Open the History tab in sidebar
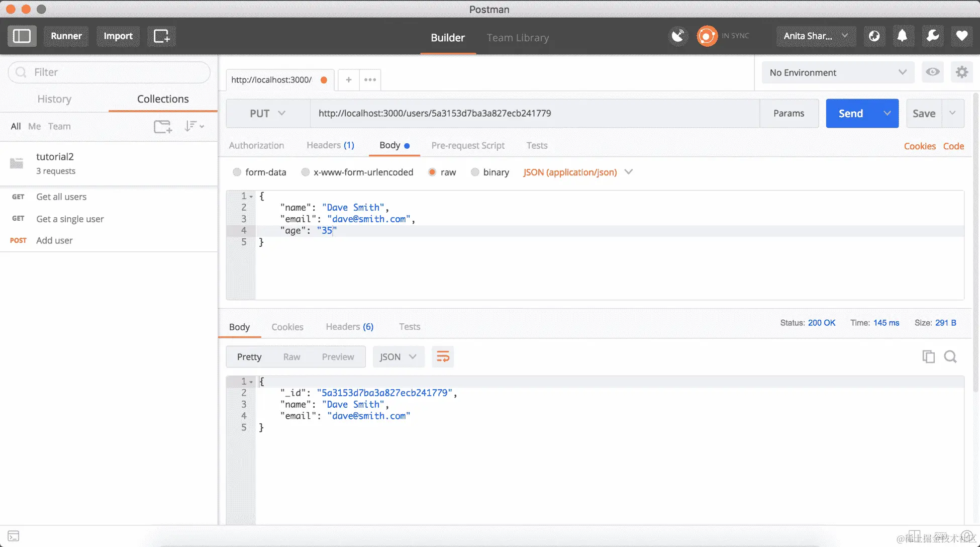Screen dimensions: 980x547 (54, 99)
